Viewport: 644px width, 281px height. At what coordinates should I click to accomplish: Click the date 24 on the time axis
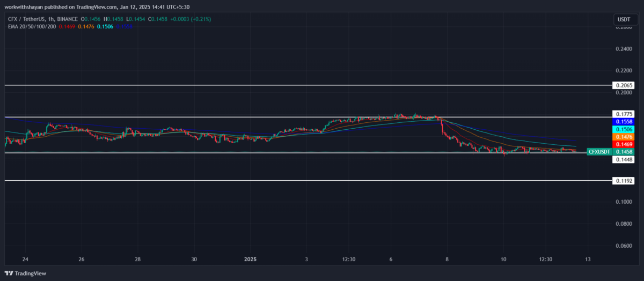25,260
